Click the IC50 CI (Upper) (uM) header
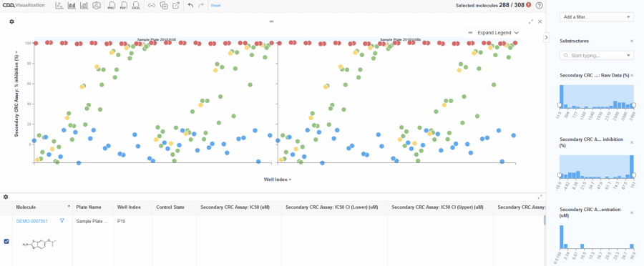The width and height of the screenshot is (644, 266). 440,207
